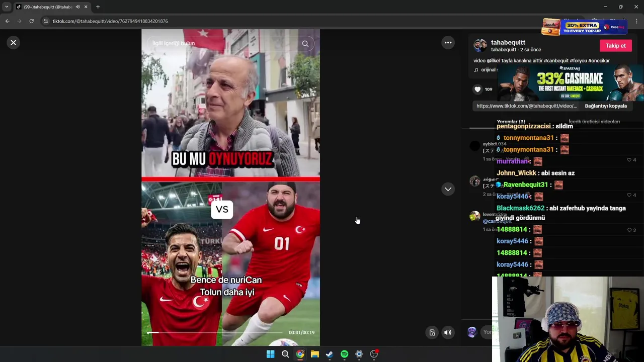This screenshot has width=644, height=362.
Task: Click Bağlantıyı kopyala to copy link
Action: (x=606, y=106)
